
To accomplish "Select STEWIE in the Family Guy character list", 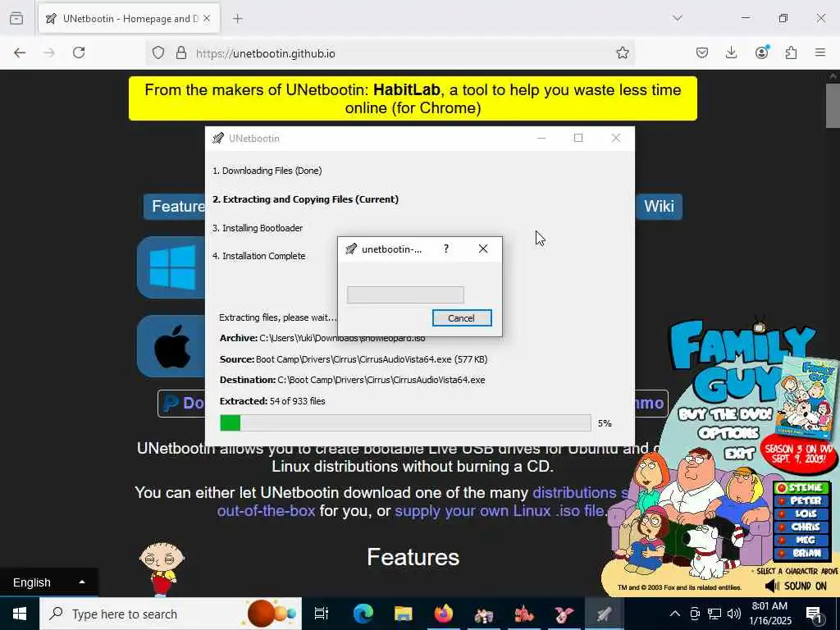I will pos(801,487).
